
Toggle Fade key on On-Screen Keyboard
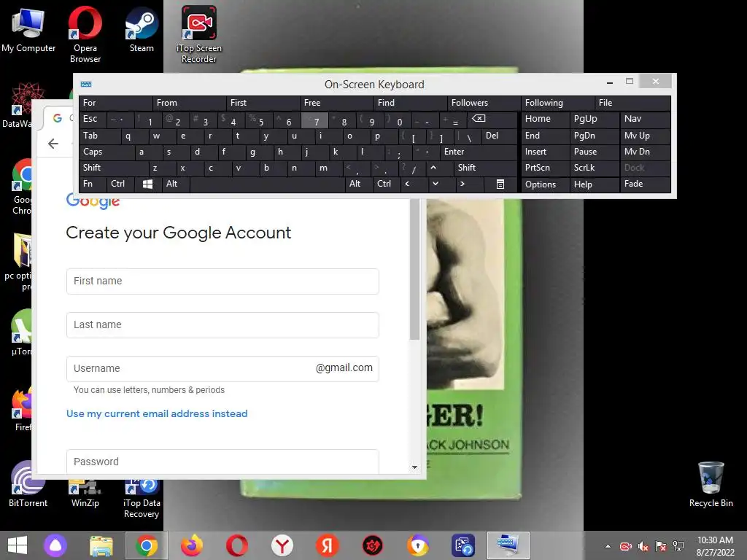tap(645, 184)
